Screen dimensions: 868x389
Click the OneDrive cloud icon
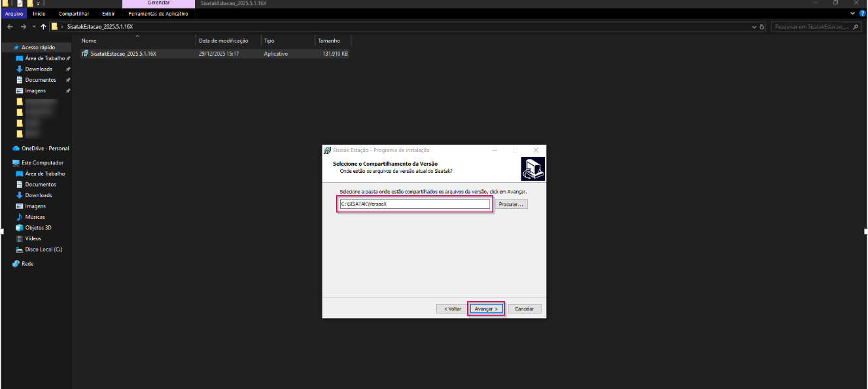coord(16,148)
